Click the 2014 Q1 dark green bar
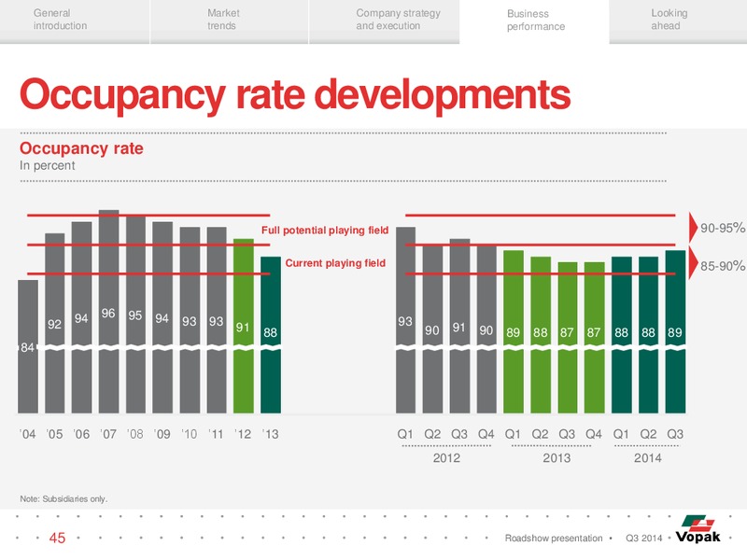Viewport: 747px width, 560px height. [x=622, y=335]
